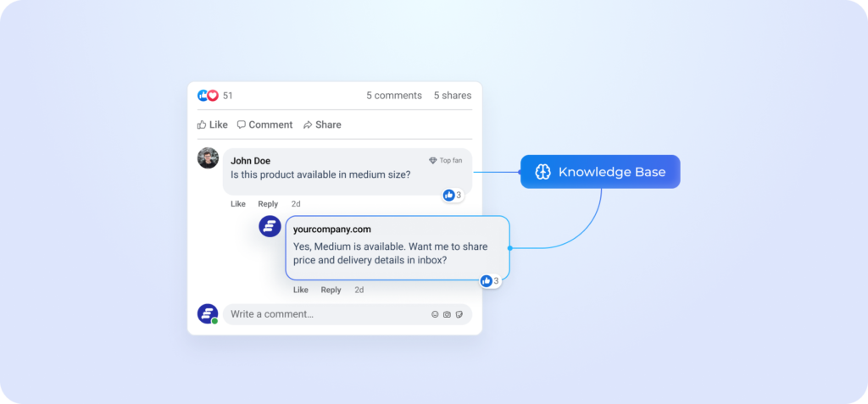868x404 pixels.
Task: Click the Comment action on the post
Action: [264, 125]
